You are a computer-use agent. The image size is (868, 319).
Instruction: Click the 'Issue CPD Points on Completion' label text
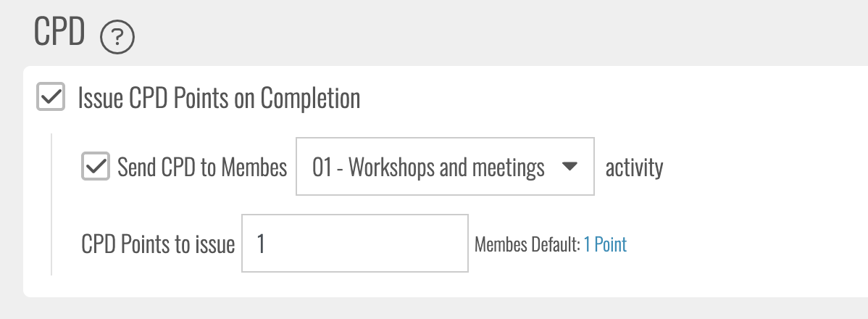[x=219, y=97]
